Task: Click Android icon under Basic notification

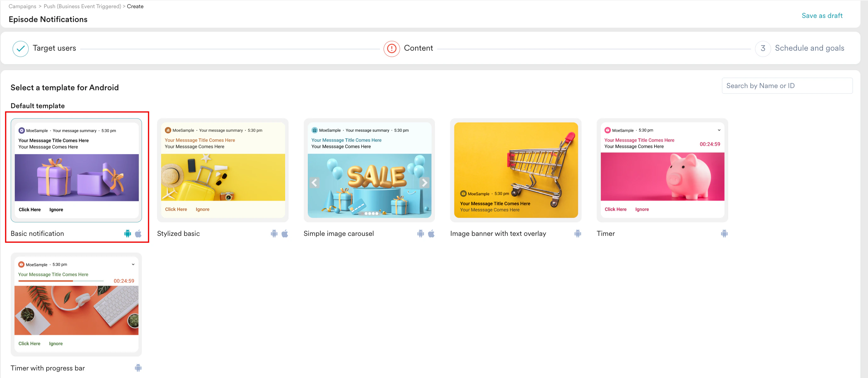Action: (127, 234)
